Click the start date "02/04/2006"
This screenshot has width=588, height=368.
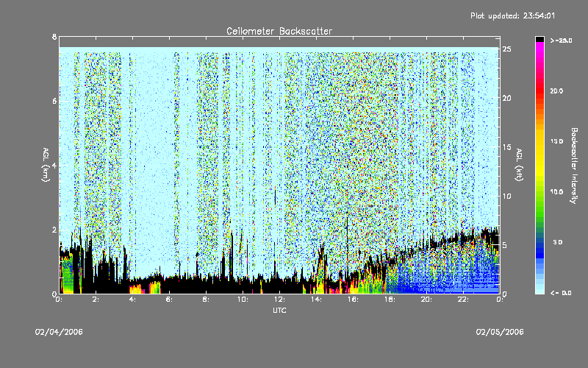click(59, 332)
